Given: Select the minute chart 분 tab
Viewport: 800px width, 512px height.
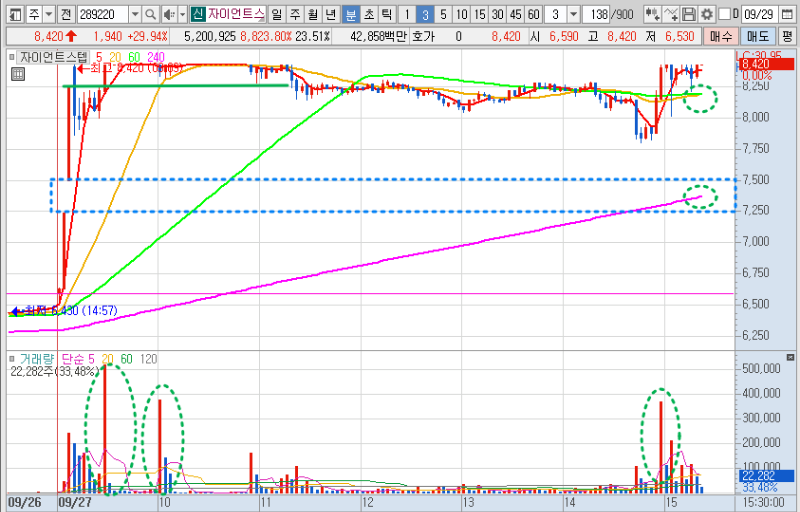Looking at the screenshot, I should click(x=351, y=14).
